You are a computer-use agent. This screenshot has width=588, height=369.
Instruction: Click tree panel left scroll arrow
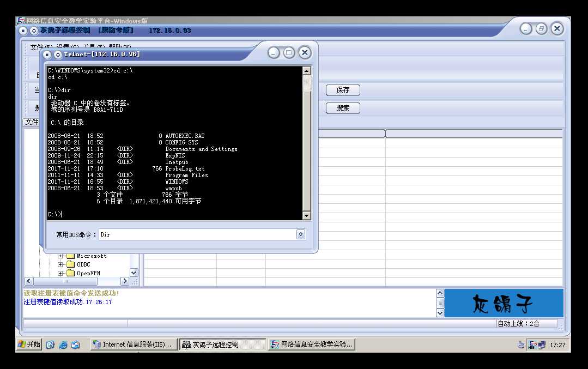[x=29, y=281]
